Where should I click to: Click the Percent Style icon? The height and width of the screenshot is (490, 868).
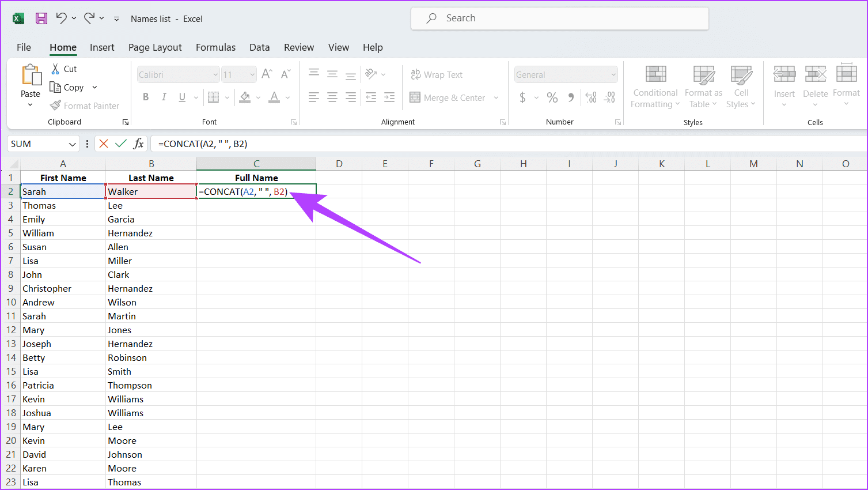coord(552,97)
